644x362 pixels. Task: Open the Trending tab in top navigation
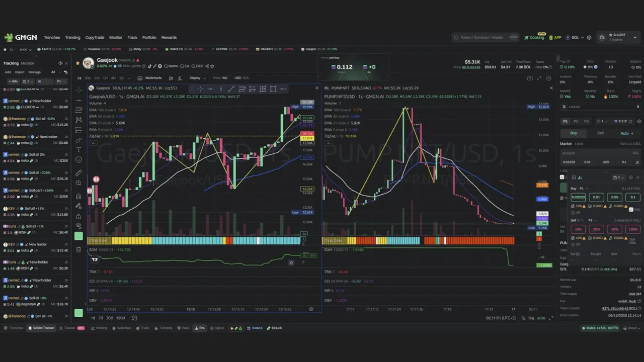pyautogui.click(x=72, y=38)
